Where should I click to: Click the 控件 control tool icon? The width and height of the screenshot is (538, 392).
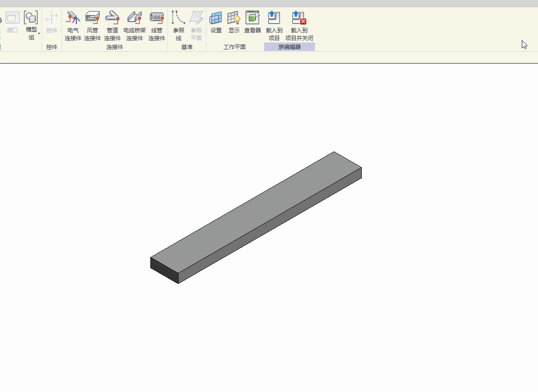52,18
